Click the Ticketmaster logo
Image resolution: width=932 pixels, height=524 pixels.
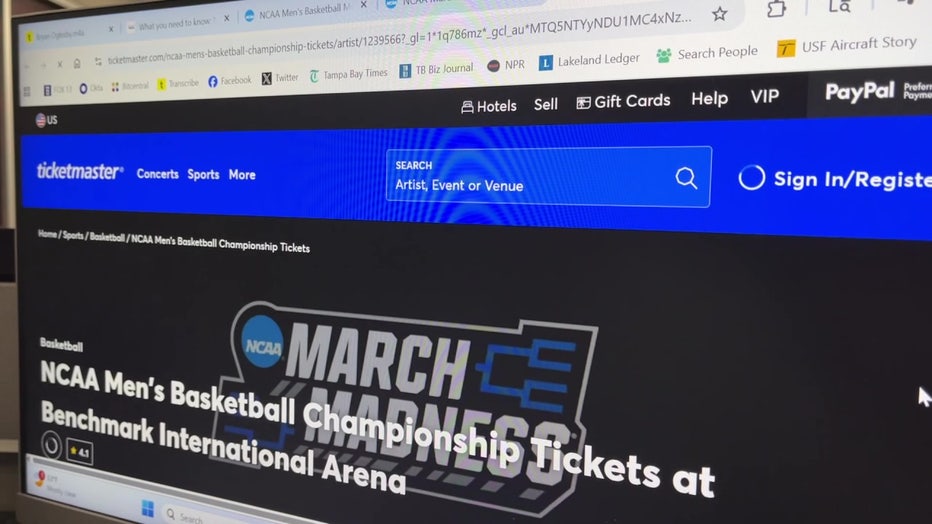coord(80,171)
